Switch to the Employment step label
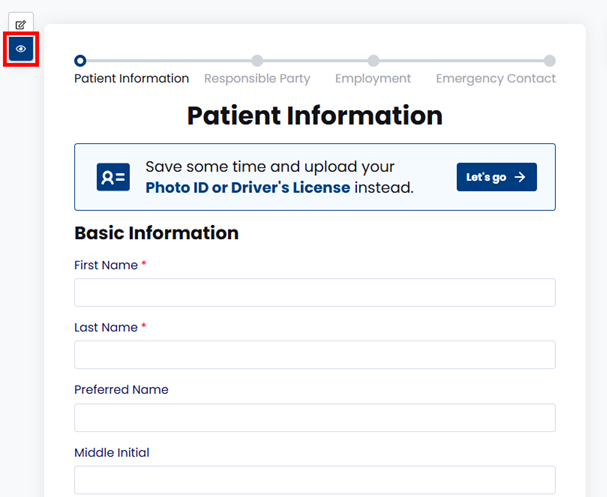 tap(373, 79)
